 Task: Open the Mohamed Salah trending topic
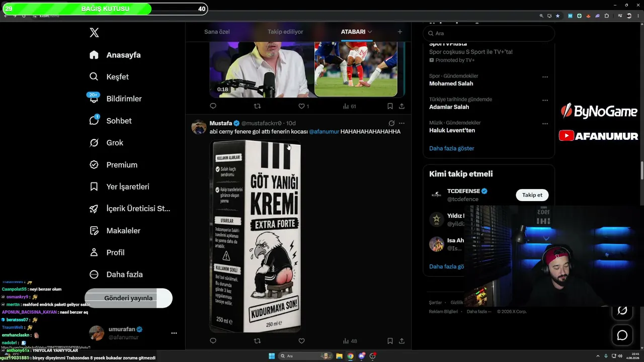(451, 83)
